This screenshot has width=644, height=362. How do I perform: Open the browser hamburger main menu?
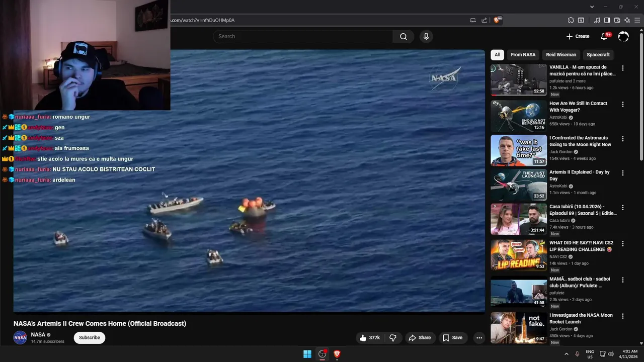click(x=637, y=20)
